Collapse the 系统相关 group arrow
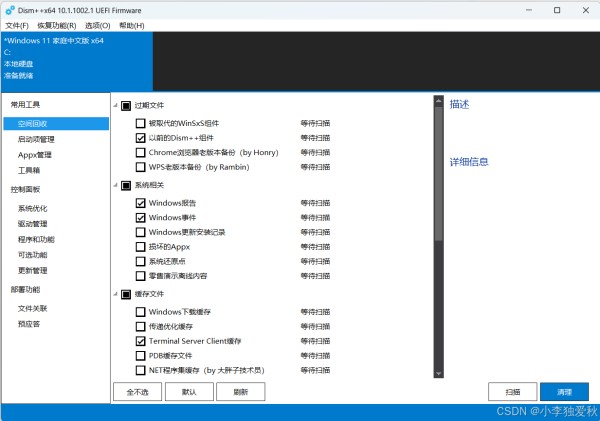The width and height of the screenshot is (600, 421). (x=115, y=185)
